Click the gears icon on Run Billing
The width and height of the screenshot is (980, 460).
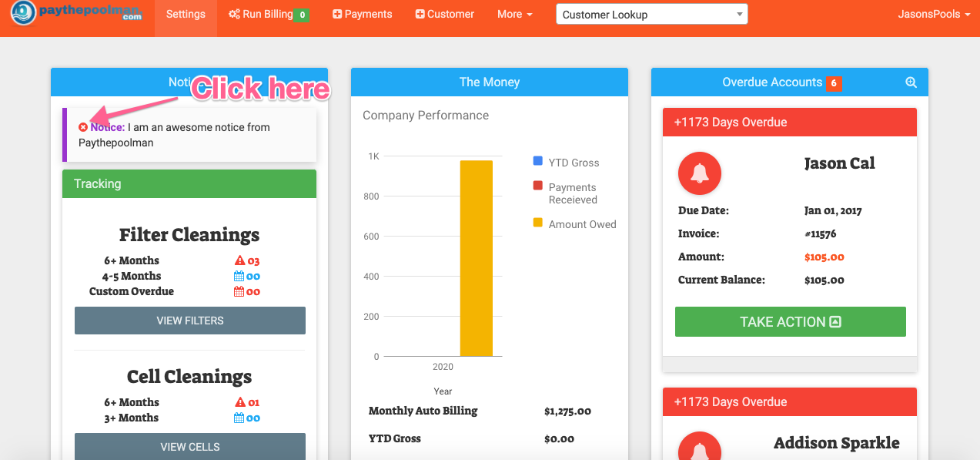coord(234,14)
